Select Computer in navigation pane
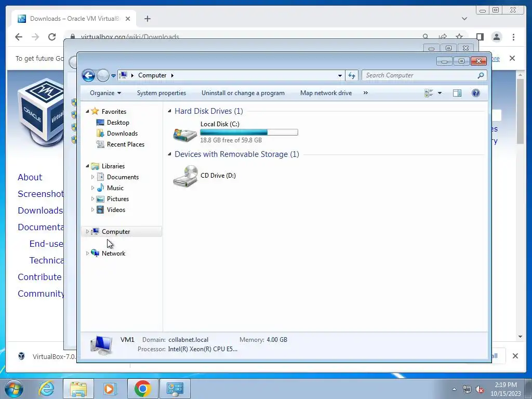 click(x=116, y=231)
